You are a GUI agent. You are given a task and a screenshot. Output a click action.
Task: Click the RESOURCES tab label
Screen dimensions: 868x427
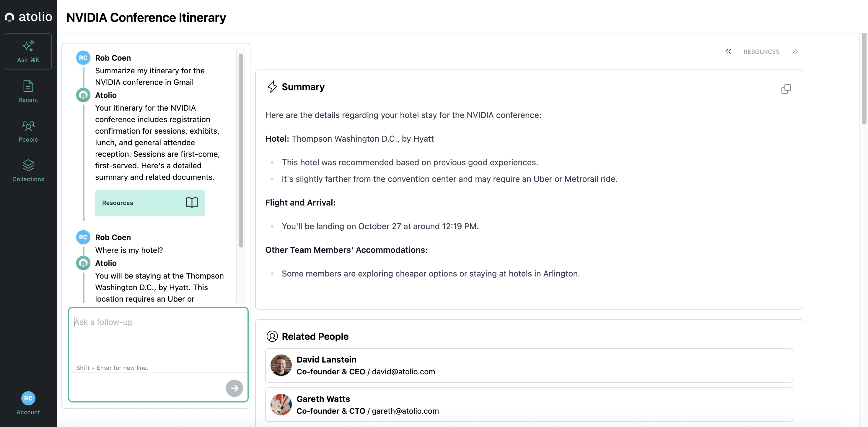tap(761, 52)
